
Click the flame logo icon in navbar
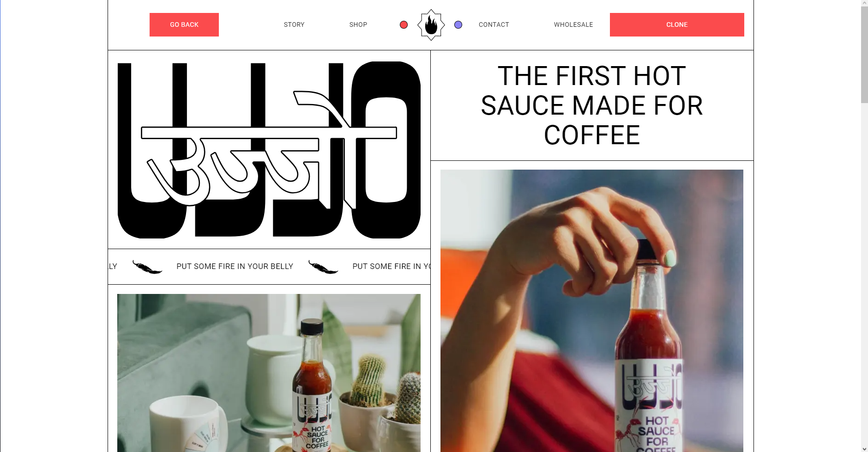coord(431,25)
